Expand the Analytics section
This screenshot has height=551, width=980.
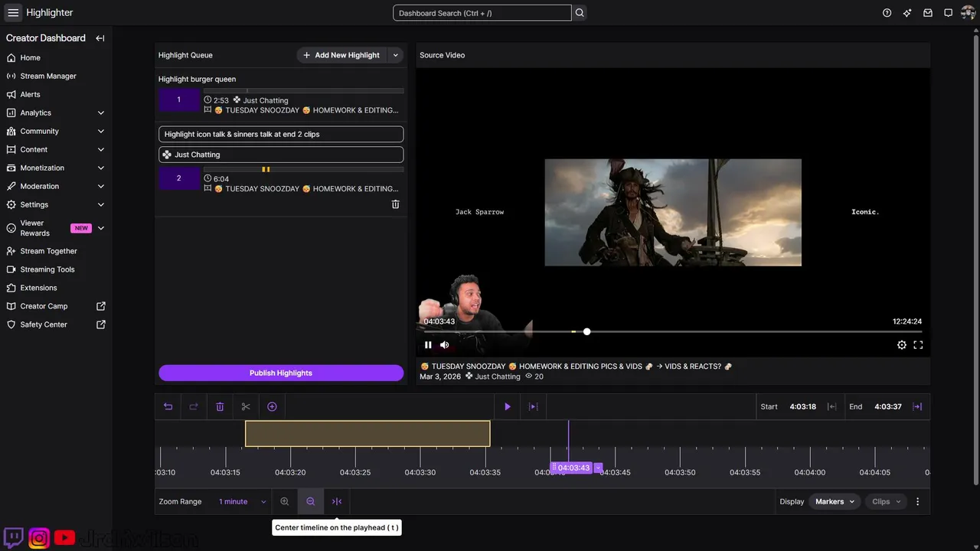[x=101, y=113]
